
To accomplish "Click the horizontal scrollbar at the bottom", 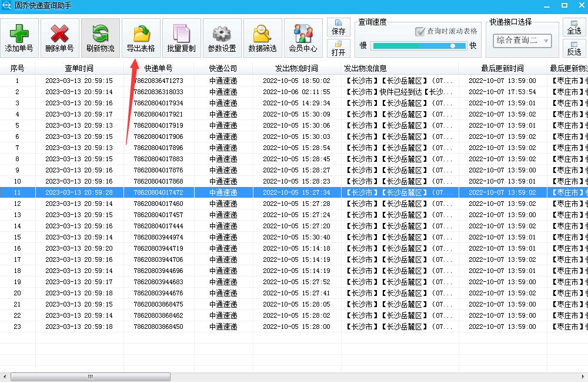I will [88, 377].
